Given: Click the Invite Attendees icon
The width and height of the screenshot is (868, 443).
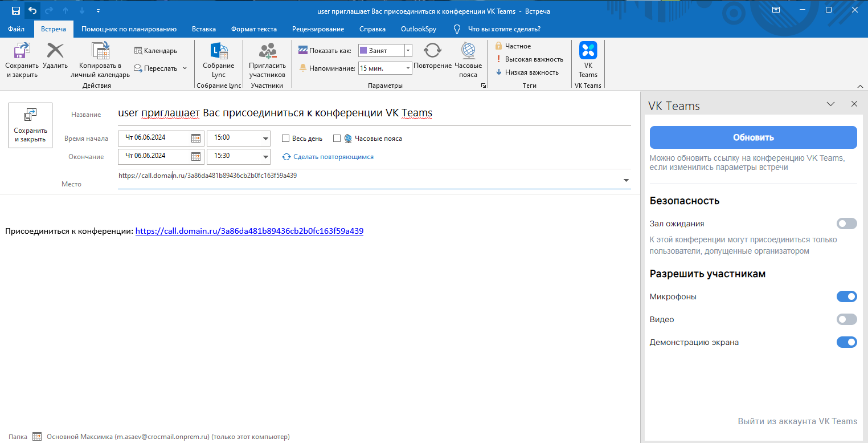Looking at the screenshot, I should click(x=267, y=51).
